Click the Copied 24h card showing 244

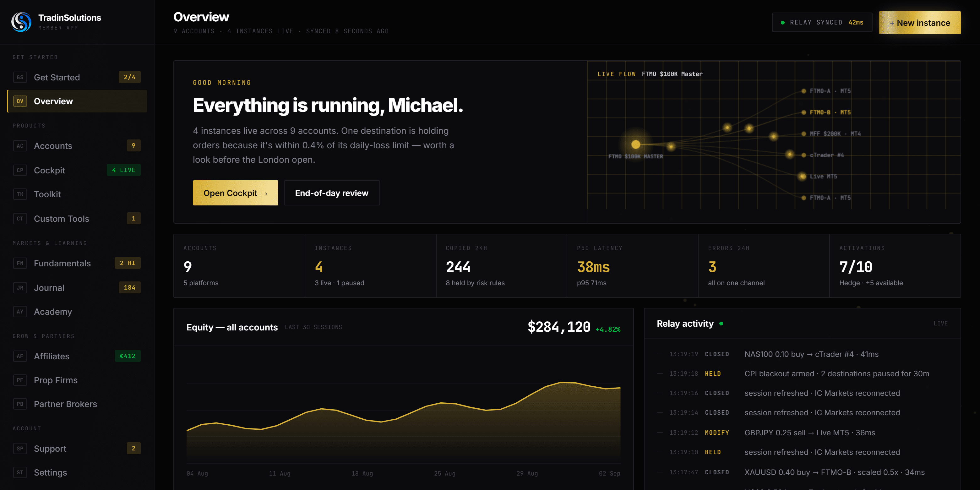point(501,265)
